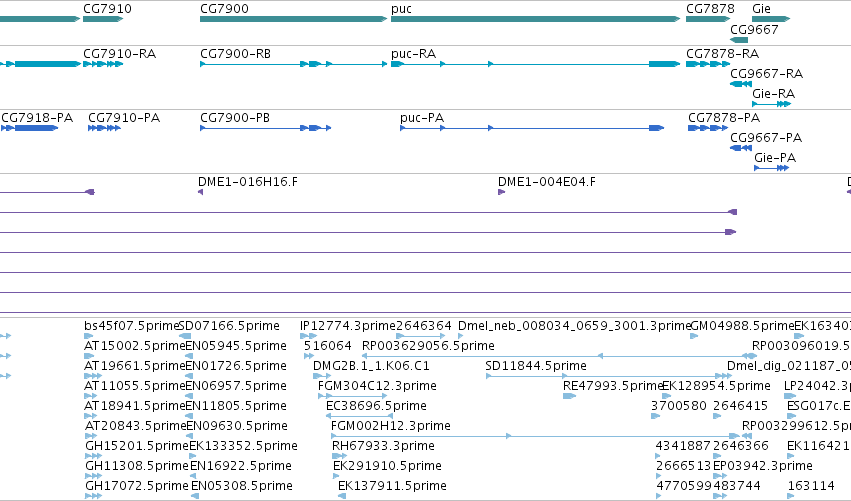Screen dimensions: 851x501
Task: Select EST bs45f07.5prime
Action: click(132, 326)
